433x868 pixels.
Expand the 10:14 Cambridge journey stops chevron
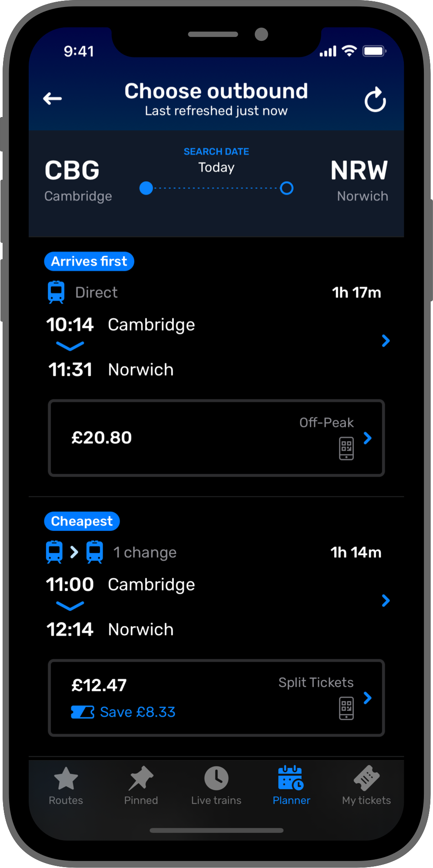70,346
